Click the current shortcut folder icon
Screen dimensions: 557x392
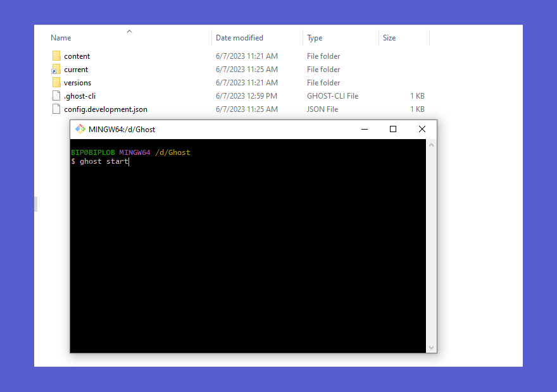(56, 69)
